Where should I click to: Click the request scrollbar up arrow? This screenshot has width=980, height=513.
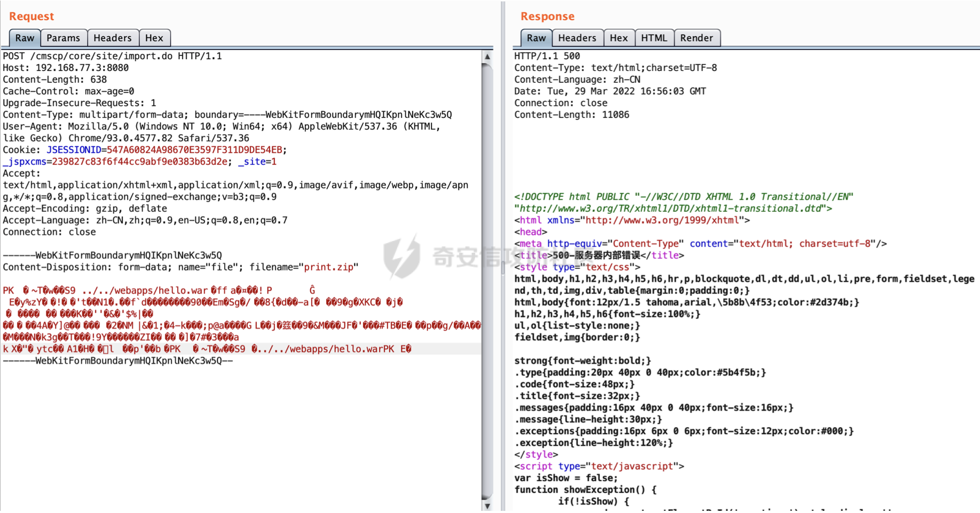click(487, 57)
